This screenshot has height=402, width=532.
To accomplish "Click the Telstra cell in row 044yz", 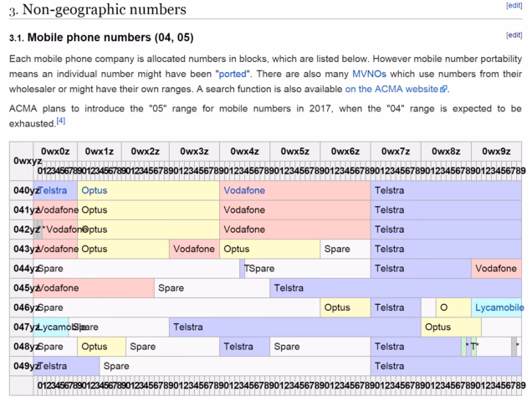I will 421,269.
